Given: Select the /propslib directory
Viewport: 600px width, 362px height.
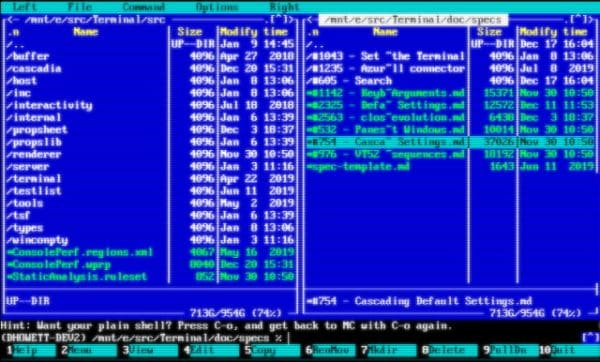Looking at the screenshot, I should 150,142.
